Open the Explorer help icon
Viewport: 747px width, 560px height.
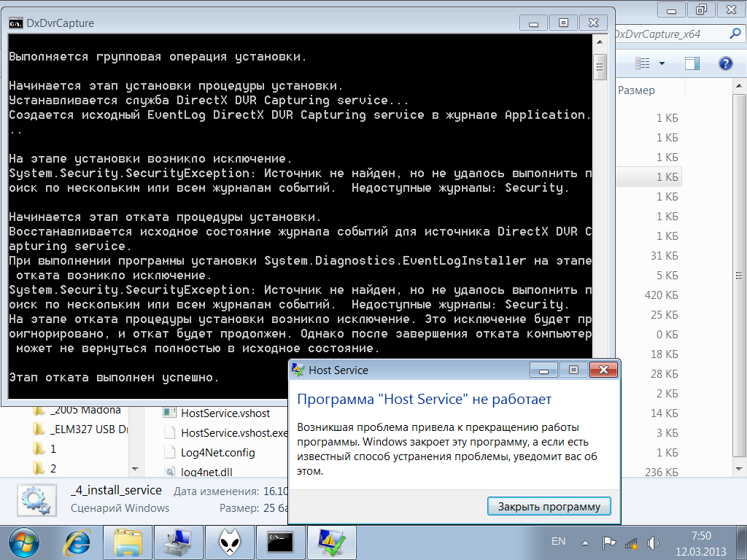pos(725,63)
